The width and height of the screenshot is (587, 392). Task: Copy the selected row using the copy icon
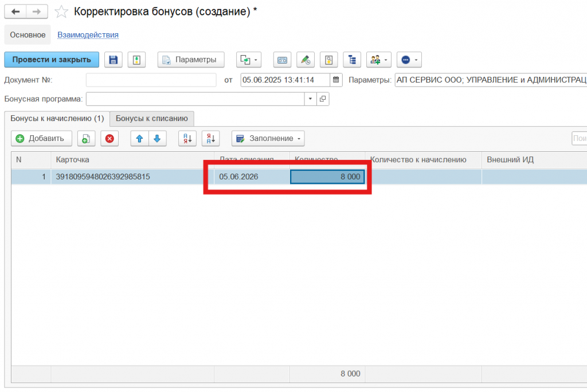85,138
